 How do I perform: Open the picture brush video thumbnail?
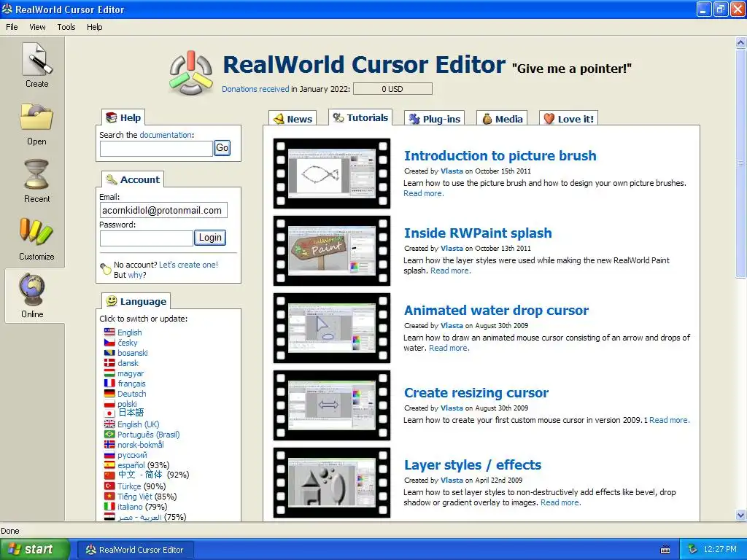point(332,174)
